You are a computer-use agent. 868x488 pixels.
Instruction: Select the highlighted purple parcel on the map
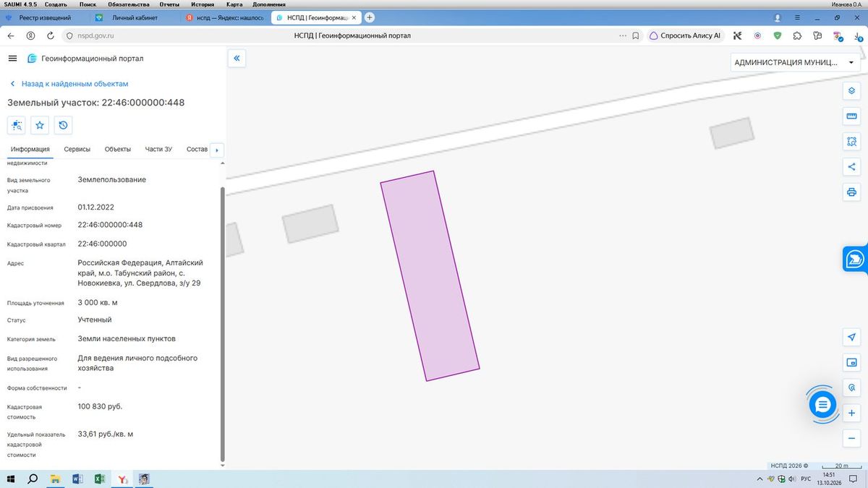[x=430, y=275]
